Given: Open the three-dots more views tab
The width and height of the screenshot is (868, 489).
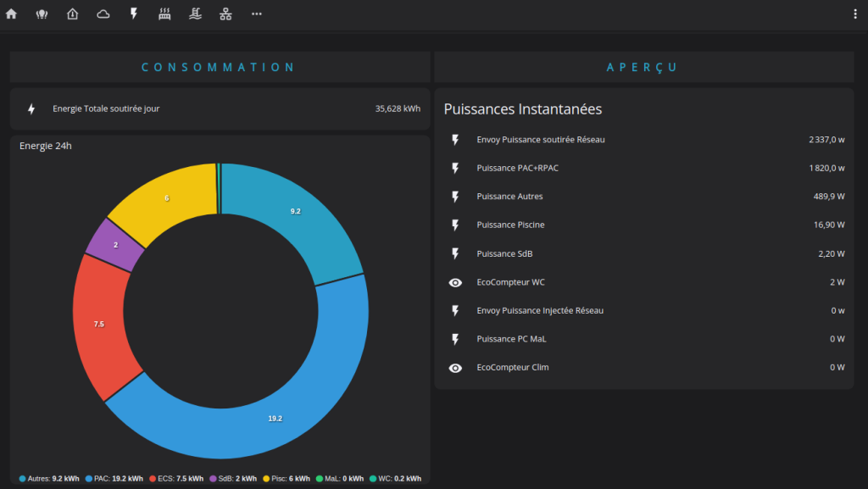Looking at the screenshot, I should click(256, 14).
